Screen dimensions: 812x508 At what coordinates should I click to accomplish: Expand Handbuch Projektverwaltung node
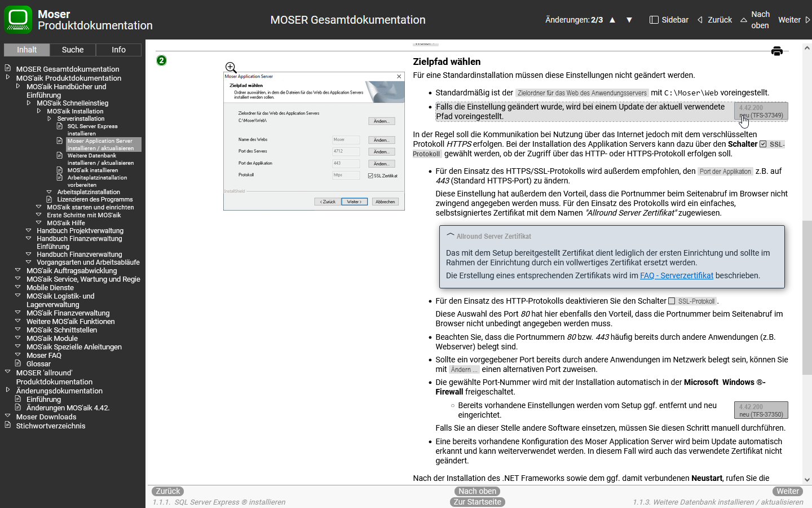point(29,230)
